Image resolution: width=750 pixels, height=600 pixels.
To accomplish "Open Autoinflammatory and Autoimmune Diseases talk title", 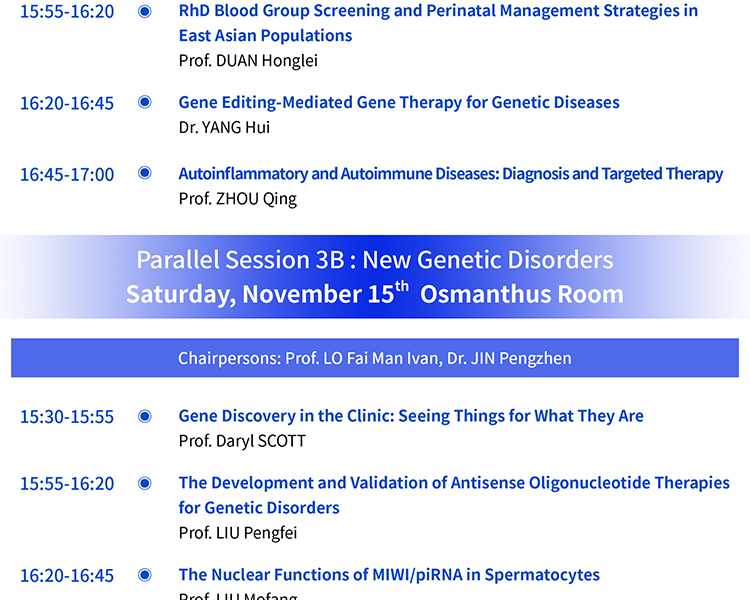I will [450, 173].
